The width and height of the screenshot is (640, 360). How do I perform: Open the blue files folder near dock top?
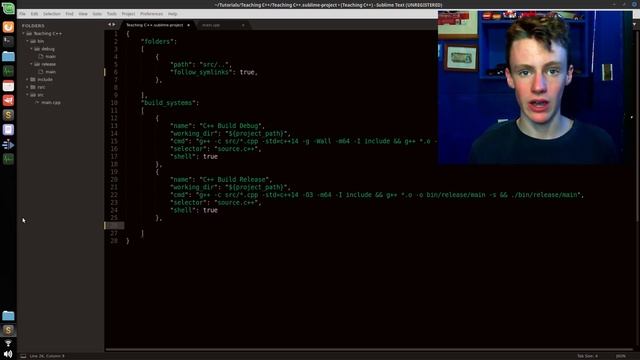8,56
